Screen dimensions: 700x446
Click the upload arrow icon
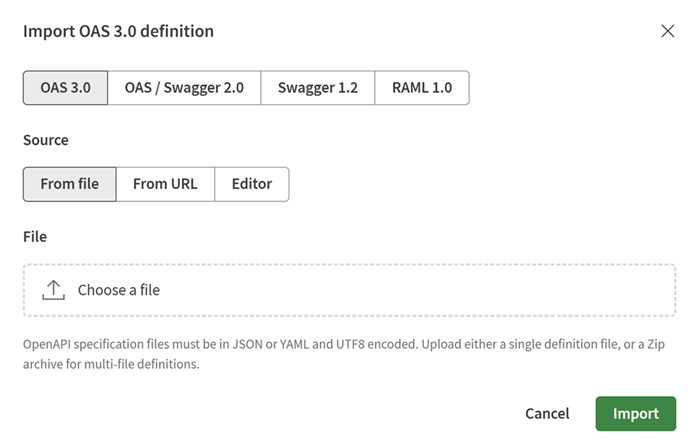[x=54, y=290]
